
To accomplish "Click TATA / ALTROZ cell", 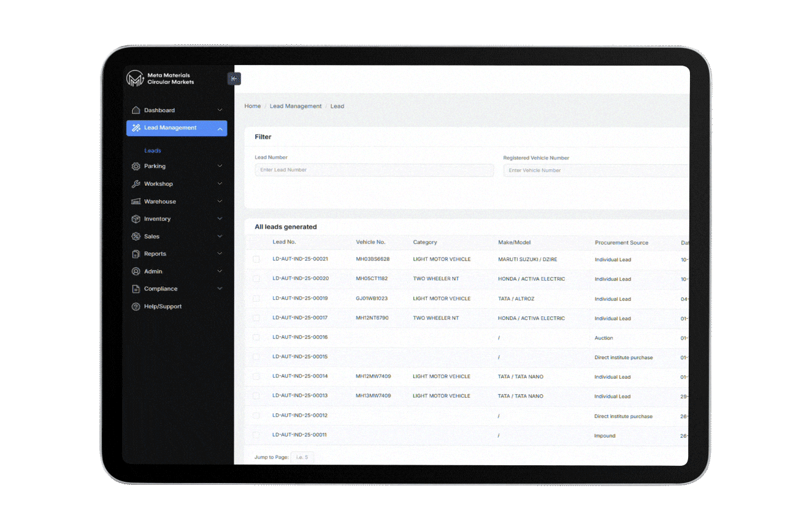I will 516,299.
